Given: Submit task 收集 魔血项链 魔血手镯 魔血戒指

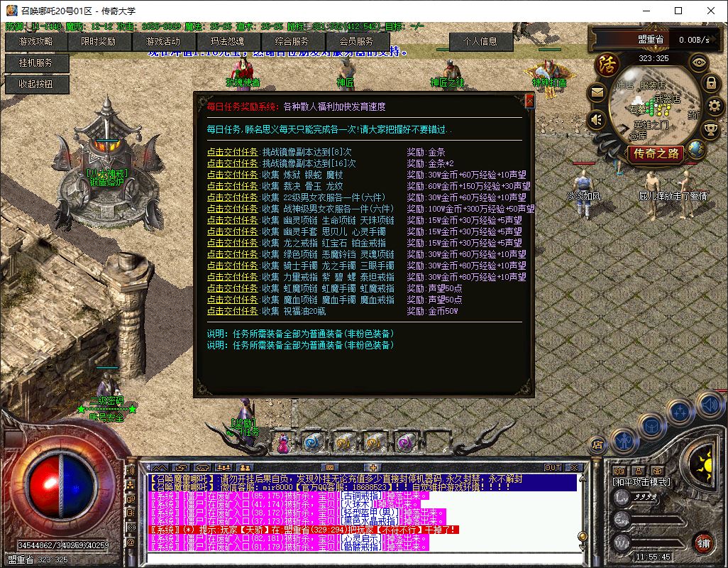Looking at the screenshot, I should tap(232, 300).
